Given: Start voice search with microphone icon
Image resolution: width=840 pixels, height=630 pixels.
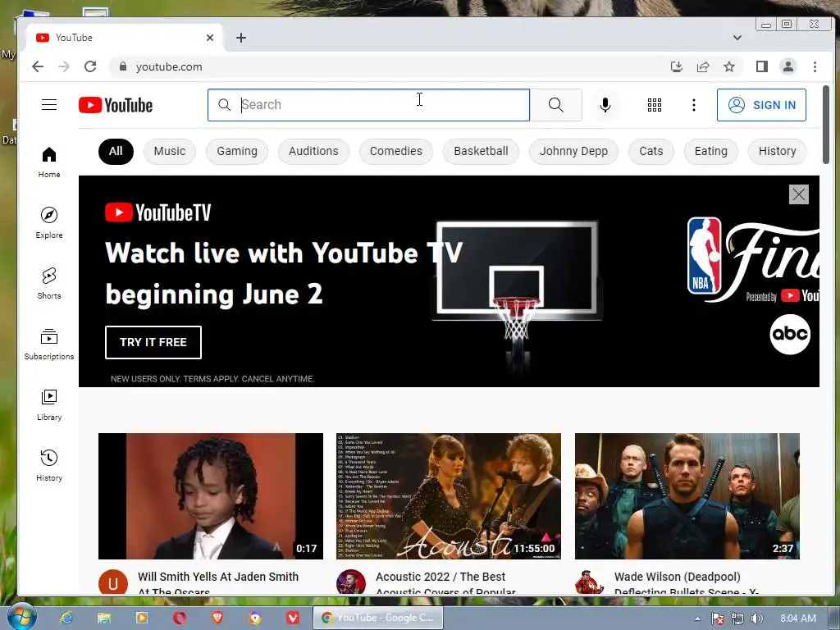Looking at the screenshot, I should tap(605, 105).
